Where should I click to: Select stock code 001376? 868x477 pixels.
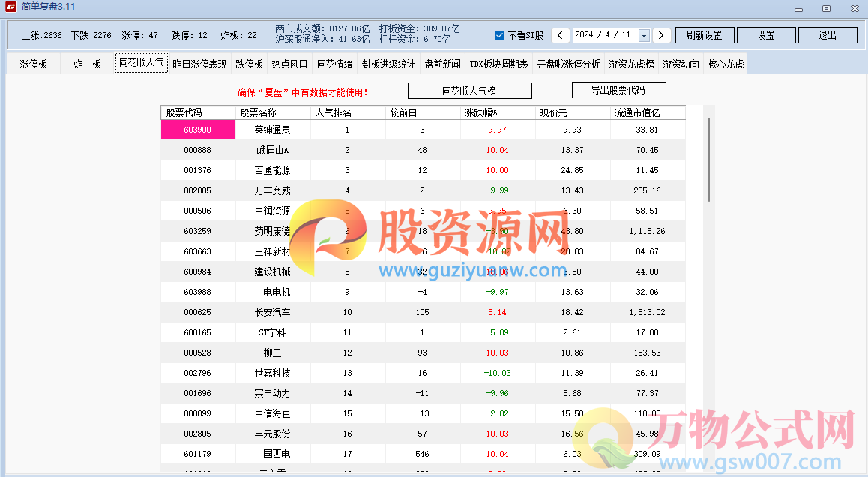(198, 171)
